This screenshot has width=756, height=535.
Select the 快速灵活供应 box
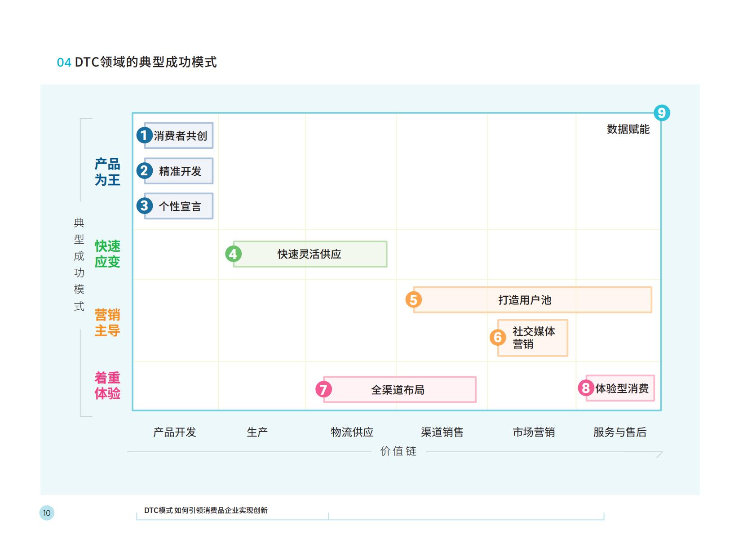click(310, 254)
